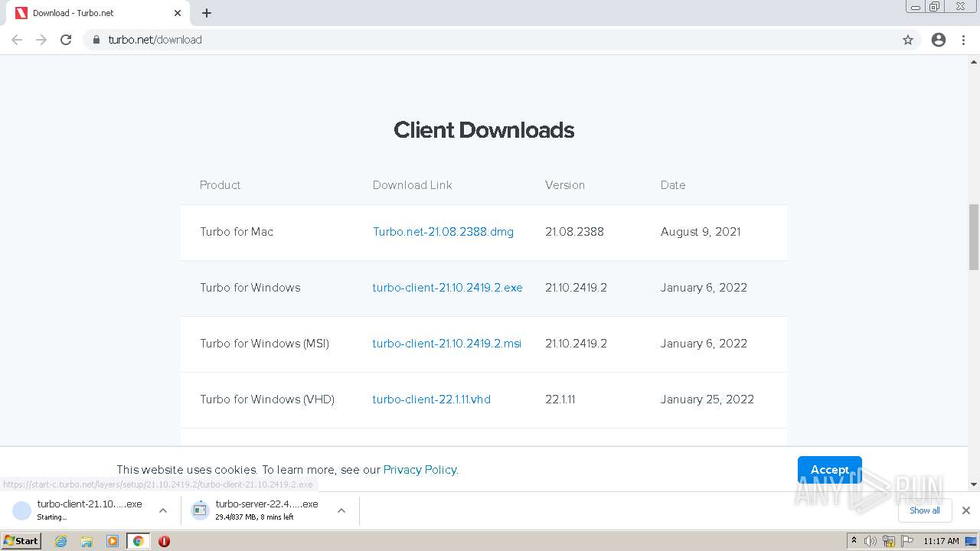Click the padlock site info icon
Screen dimensions: 980x551
[96, 40]
